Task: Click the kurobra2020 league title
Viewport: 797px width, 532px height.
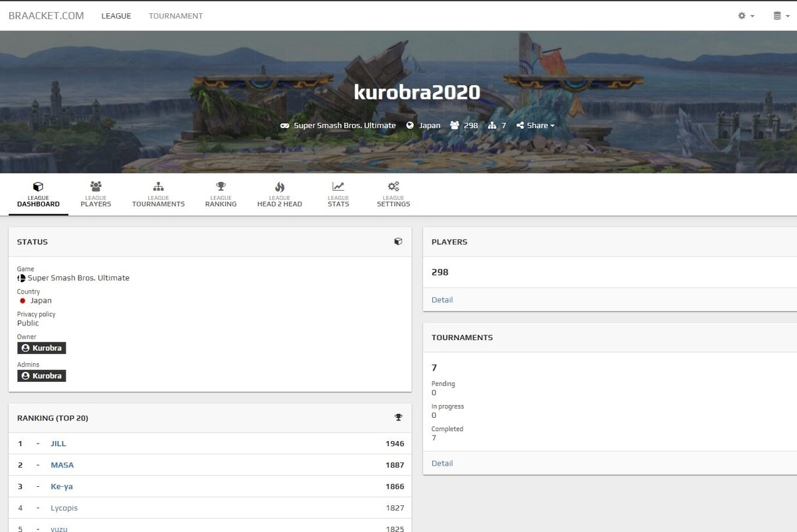Action: click(417, 92)
